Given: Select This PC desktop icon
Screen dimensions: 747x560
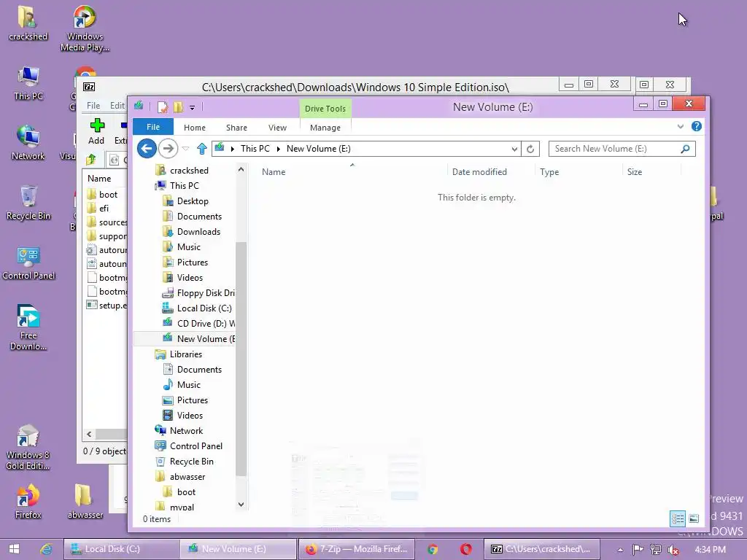Looking at the screenshot, I should pos(28,84).
